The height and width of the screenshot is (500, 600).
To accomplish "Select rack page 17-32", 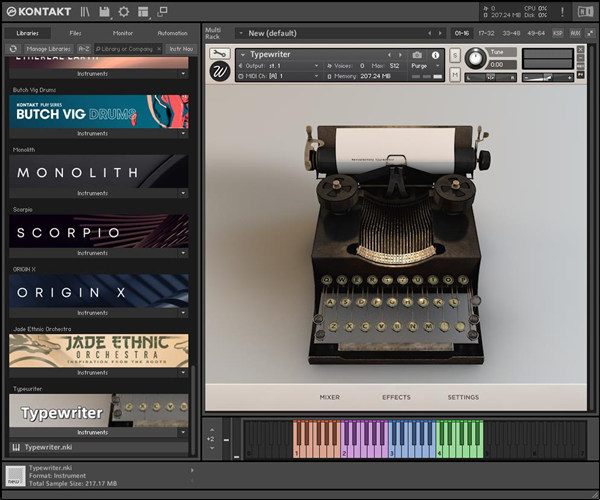I will (486, 33).
